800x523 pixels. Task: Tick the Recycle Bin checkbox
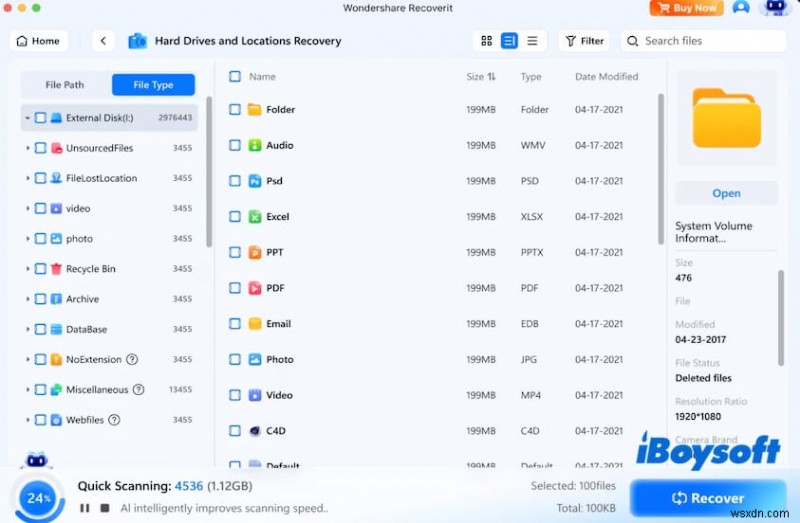coord(40,269)
